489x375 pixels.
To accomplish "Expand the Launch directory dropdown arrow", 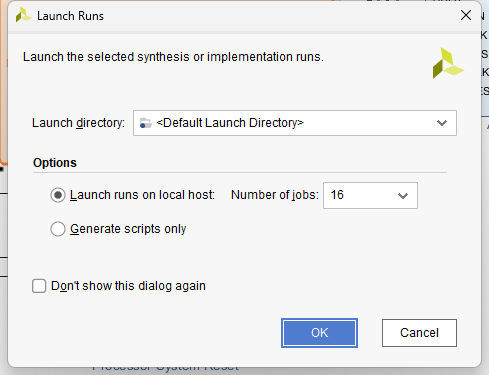I will pos(442,123).
